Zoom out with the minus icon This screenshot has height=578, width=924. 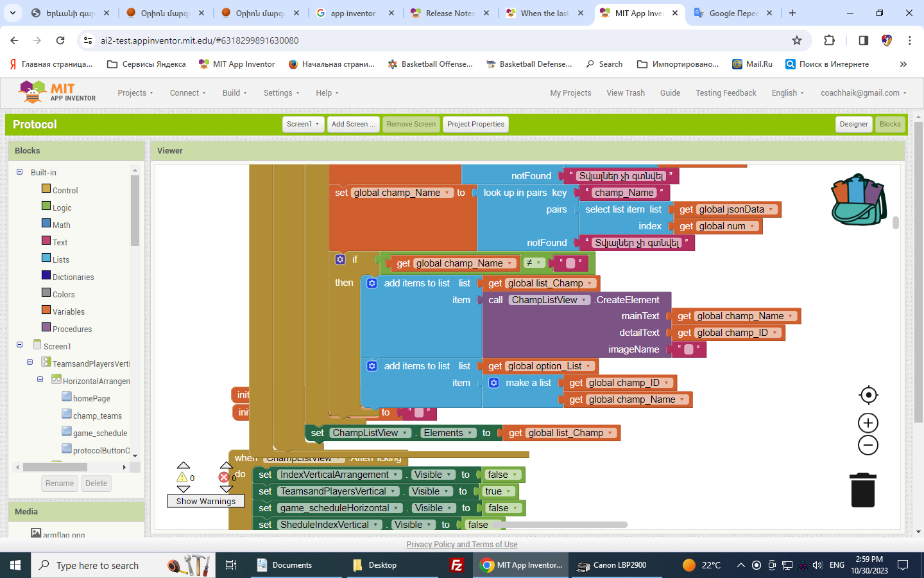click(868, 445)
